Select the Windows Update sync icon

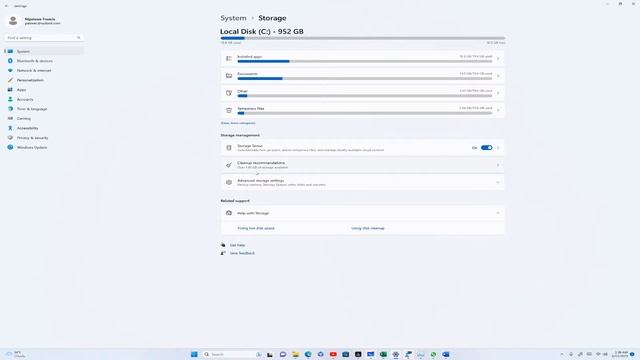pos(10,147)
